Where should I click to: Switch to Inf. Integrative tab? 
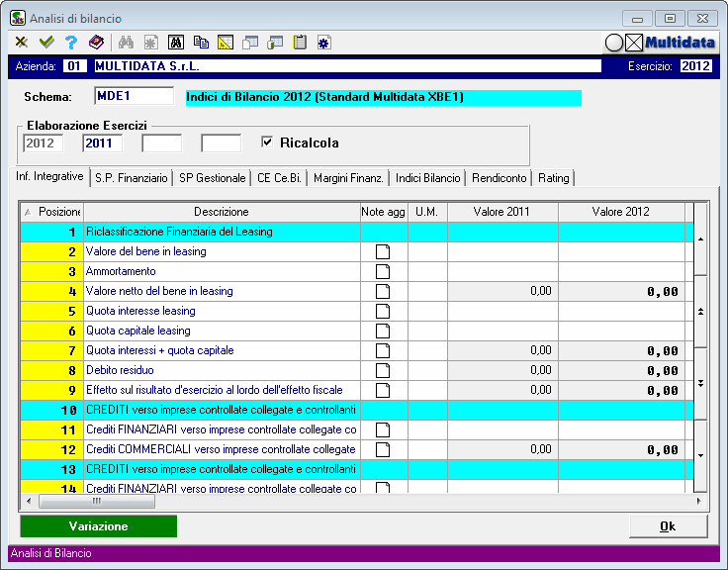point(49,176)
